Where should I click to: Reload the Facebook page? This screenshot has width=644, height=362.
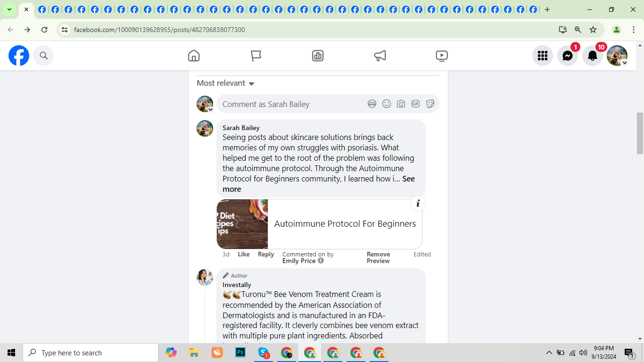44,30
